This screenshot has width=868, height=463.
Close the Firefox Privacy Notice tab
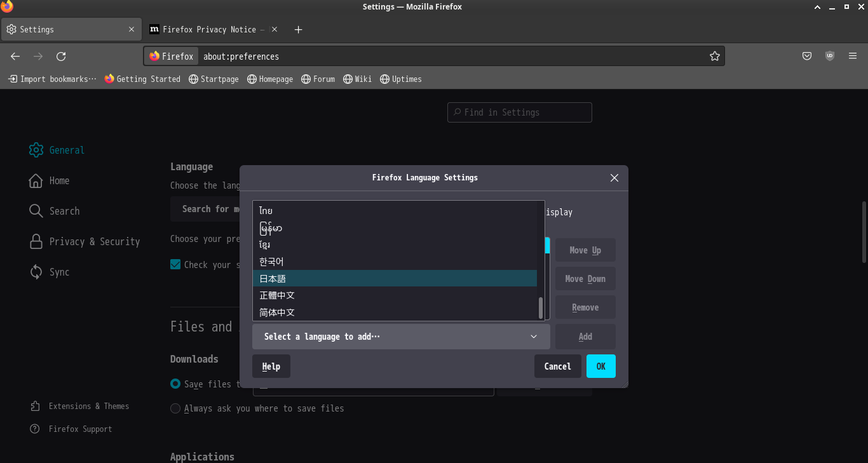pyautogui.click(x=275, y=29)
